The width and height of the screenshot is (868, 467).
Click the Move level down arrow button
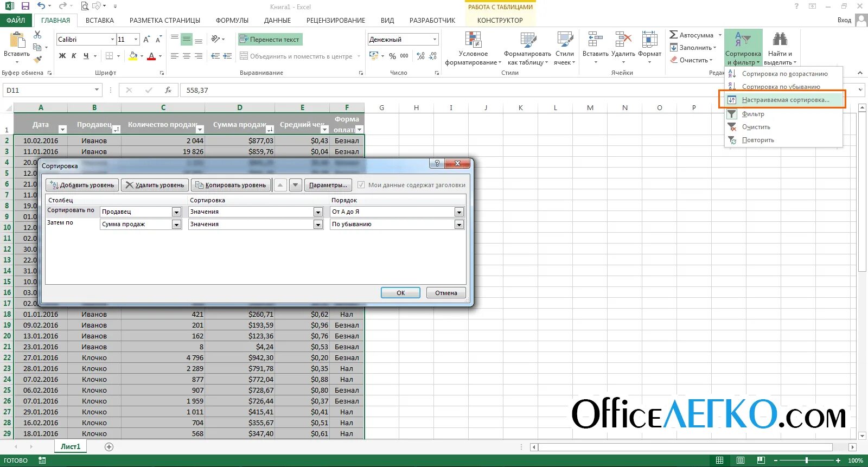tap(296, 185)
